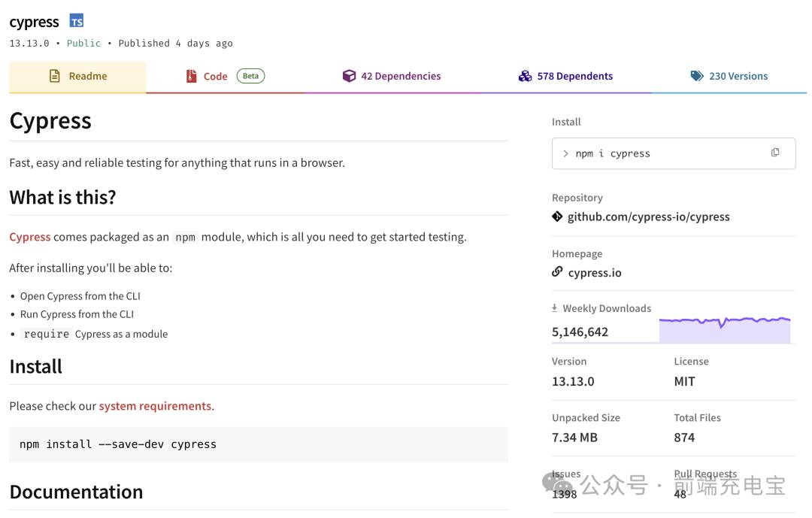The image size is (812, 518).
Task: Switch to the Code tab
Action: 226,77
